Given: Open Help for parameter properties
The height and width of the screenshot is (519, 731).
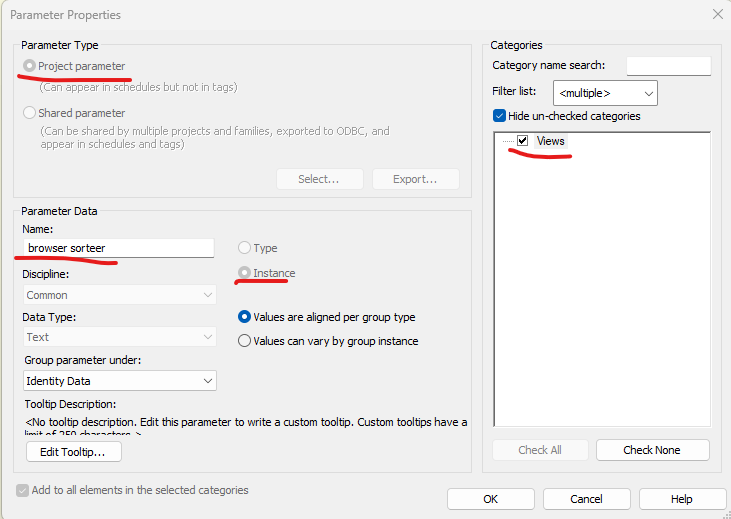Looking at the screenshot, I should (682, 499).
